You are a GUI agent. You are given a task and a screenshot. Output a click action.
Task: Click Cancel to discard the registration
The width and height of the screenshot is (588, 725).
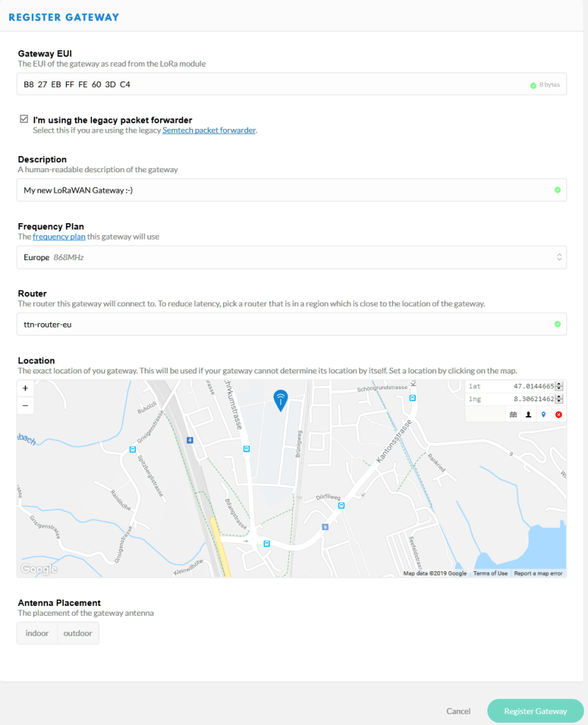[458, 711]
